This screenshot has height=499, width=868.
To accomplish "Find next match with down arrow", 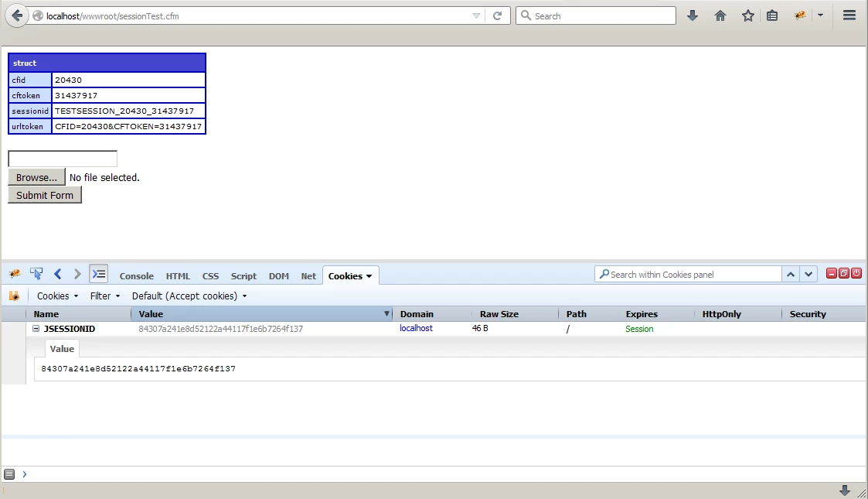I will tap(808, 274).
